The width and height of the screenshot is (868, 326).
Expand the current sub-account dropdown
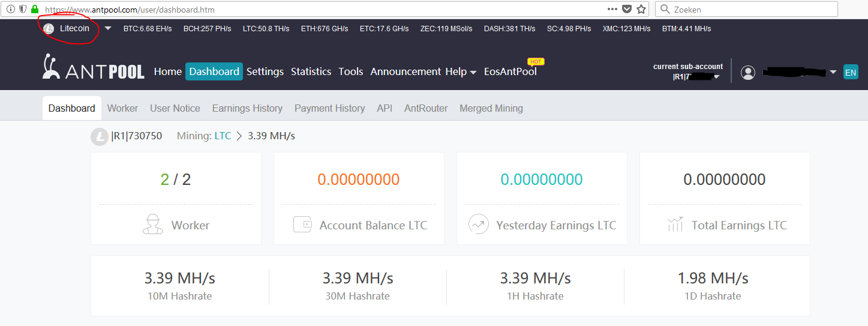[x=716, y=77]
